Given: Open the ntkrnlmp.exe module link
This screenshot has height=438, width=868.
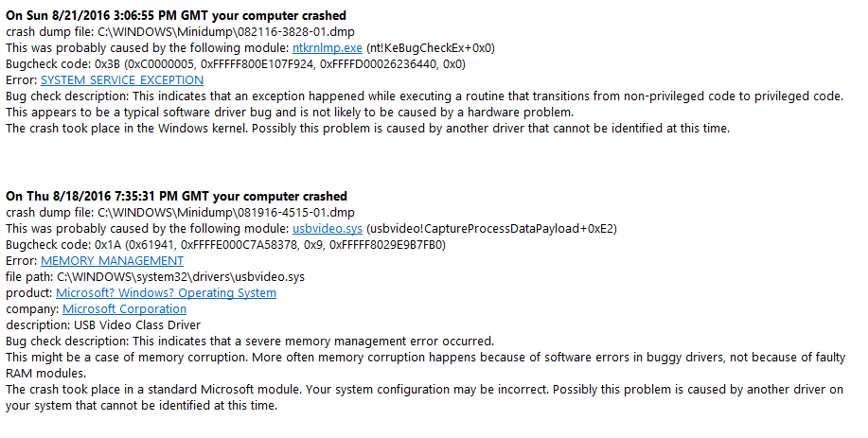Looking at the screenshot, I should pyautogui.click(x=328, y=48).
